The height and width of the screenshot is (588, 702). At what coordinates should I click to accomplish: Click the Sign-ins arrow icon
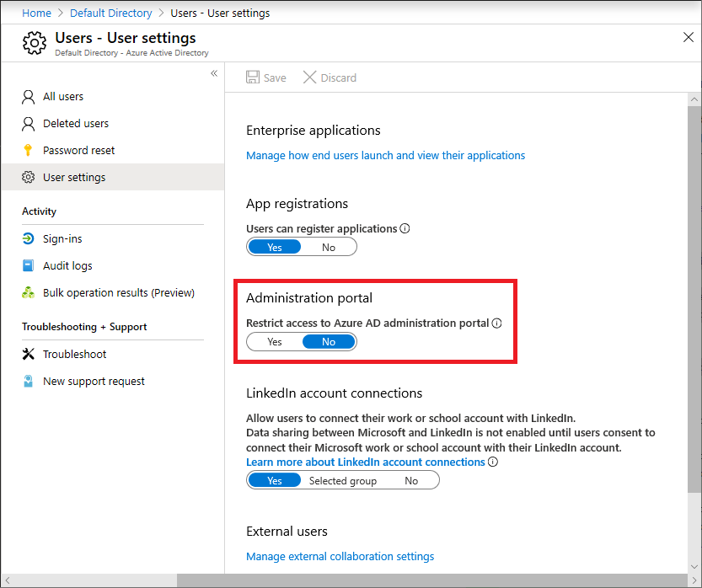tap(28, 238)
